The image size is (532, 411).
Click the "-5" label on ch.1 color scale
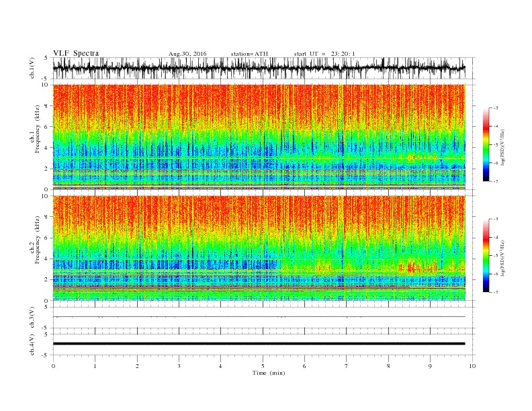click(x=495, y=144)
